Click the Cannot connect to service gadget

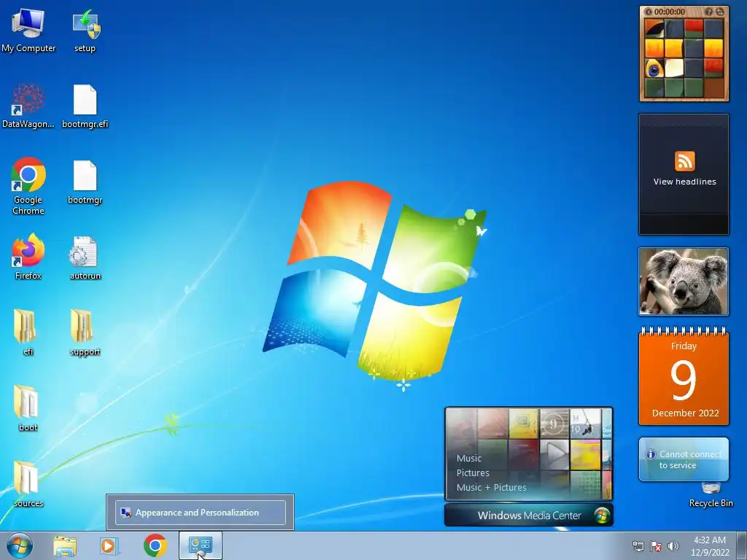click(684, 459)
